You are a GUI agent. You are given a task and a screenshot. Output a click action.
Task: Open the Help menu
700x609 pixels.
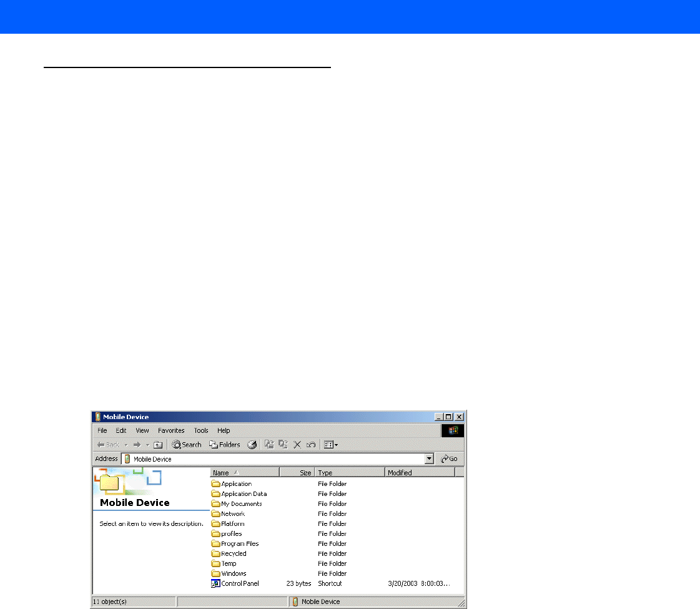click(x=224, y=431)
